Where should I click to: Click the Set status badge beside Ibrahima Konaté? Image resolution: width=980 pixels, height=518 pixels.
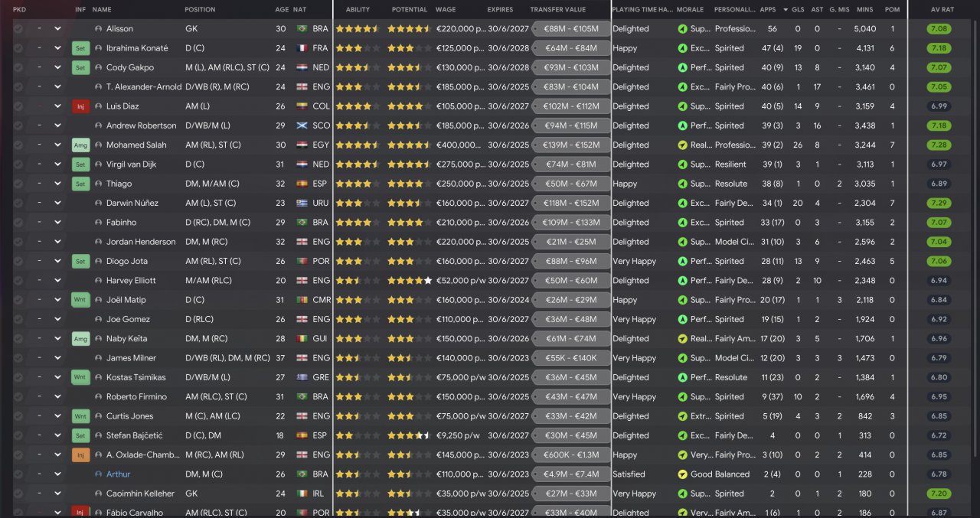pos(80,48)
